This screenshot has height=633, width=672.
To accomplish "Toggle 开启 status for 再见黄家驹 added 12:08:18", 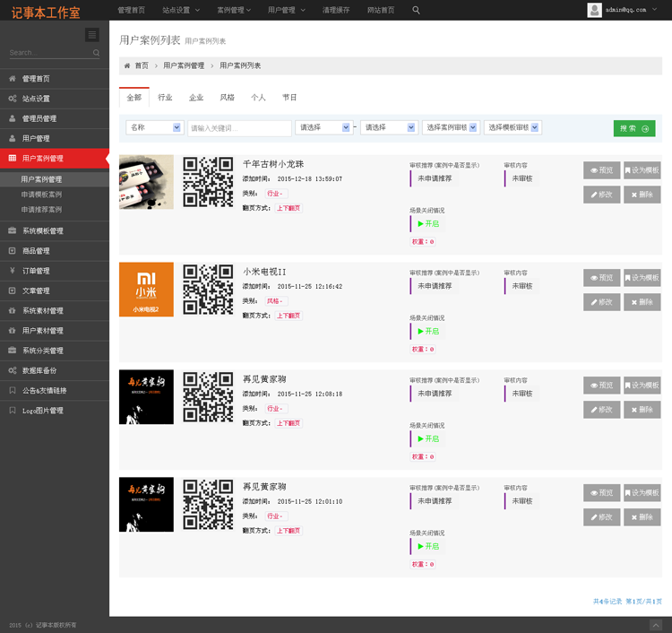I will [x=428, y=438].
